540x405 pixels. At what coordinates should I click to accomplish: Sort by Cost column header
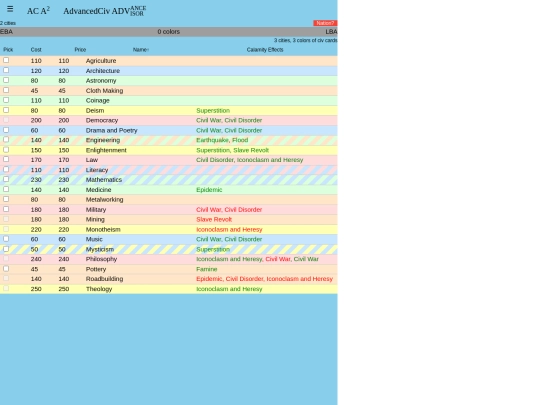[36, 50]
